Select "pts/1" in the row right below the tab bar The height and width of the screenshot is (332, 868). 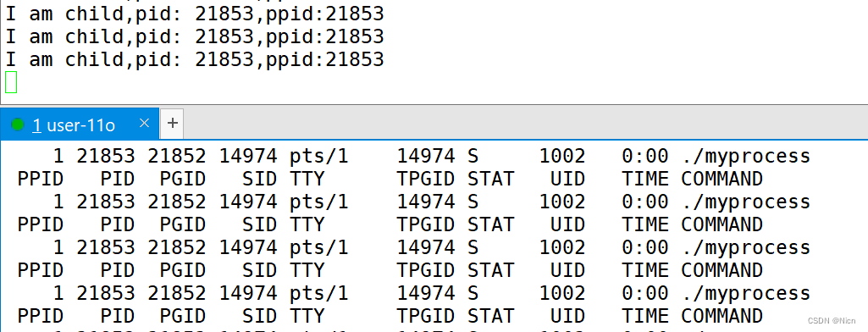[x=319, y=157]
